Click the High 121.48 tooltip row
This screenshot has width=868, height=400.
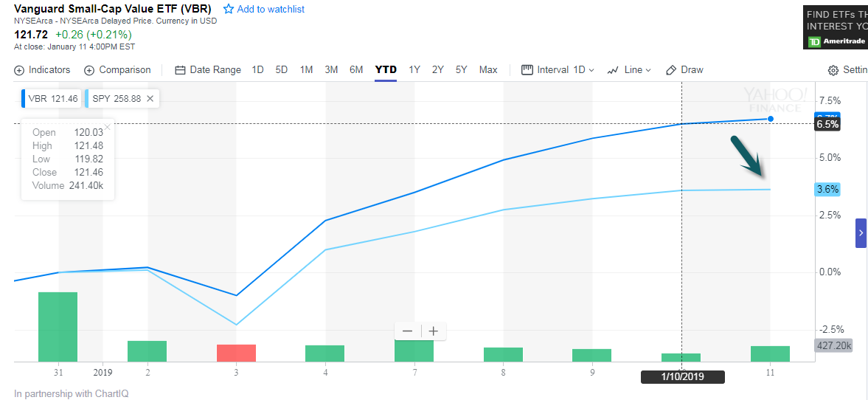(x=68, y=145)
